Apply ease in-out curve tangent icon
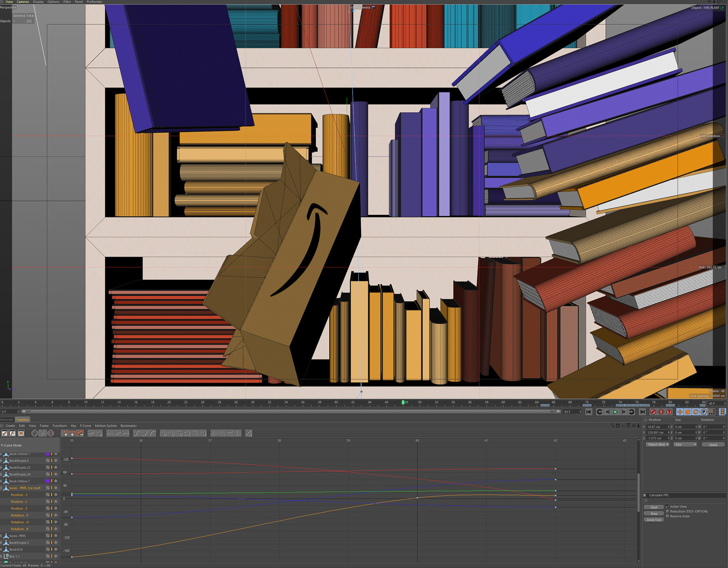This screenshot has height=568, width=728. point(137,433)
